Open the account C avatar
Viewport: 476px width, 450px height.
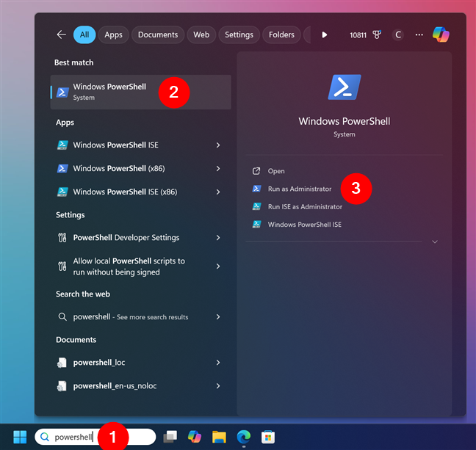398,35
